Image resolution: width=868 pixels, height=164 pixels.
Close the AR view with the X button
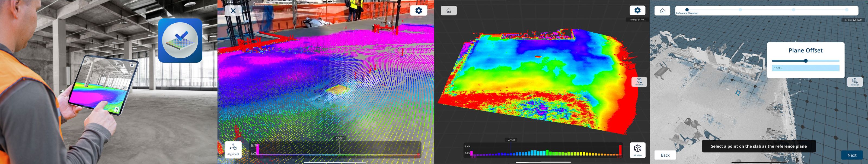click(233, 11)
